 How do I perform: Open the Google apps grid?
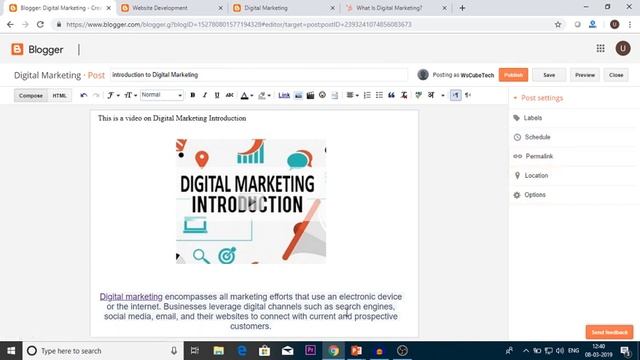click(600, 49)
